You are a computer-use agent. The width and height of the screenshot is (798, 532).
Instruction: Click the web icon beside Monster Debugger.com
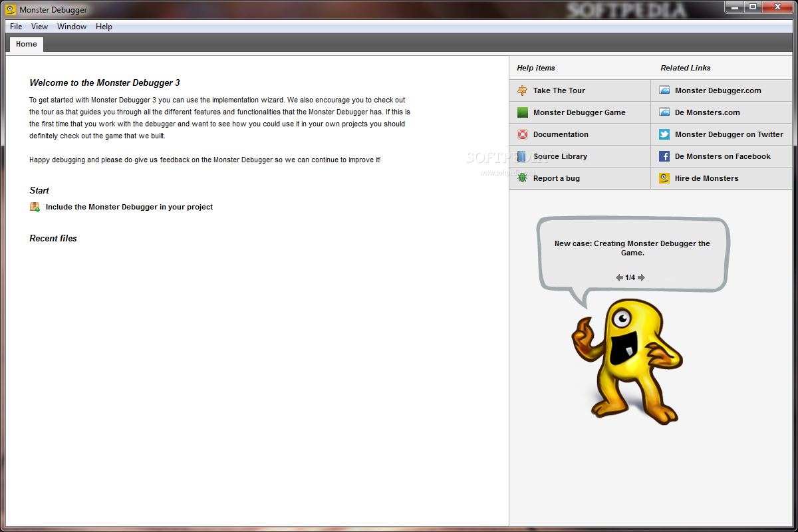664,90
